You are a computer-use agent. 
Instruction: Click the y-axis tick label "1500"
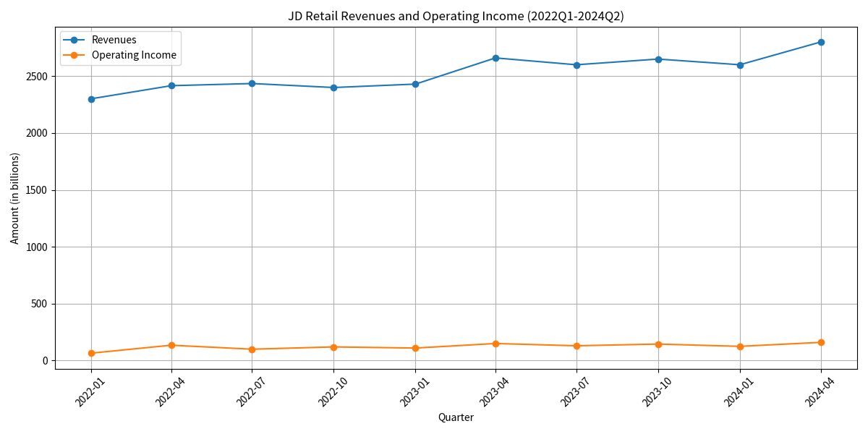coord(36,190)
